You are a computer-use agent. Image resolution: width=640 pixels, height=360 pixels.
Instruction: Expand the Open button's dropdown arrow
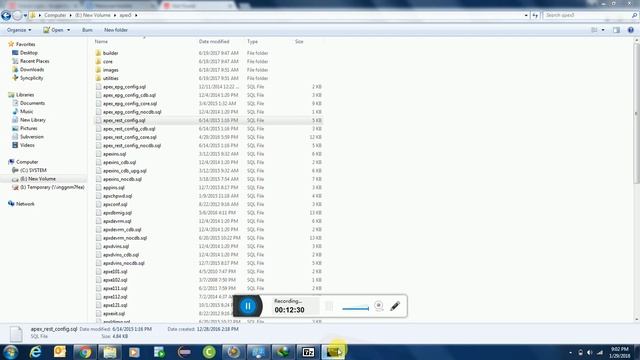[68, 30]
